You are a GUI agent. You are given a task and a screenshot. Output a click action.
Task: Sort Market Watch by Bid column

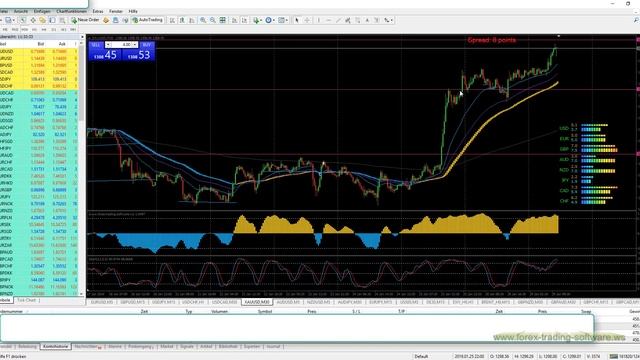41,44
